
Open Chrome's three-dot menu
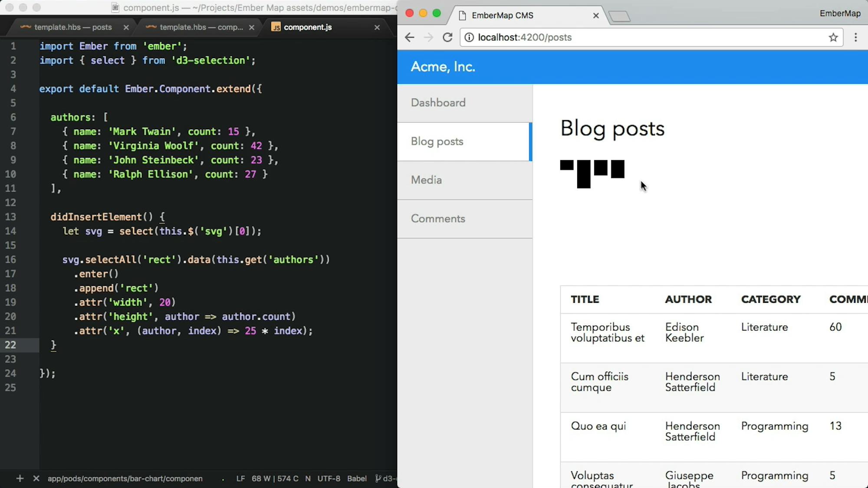pyautogui.click(x=855, y=37)
